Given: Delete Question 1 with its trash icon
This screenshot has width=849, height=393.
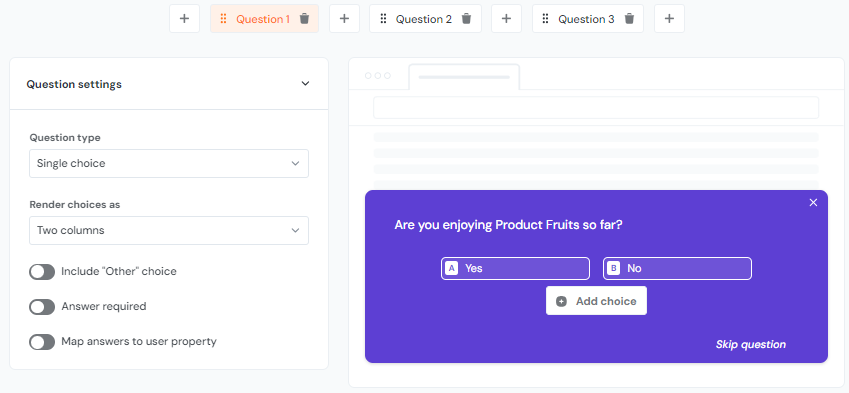Looking at the screenshot, I should pyautogui.click(x=304, y=19).
